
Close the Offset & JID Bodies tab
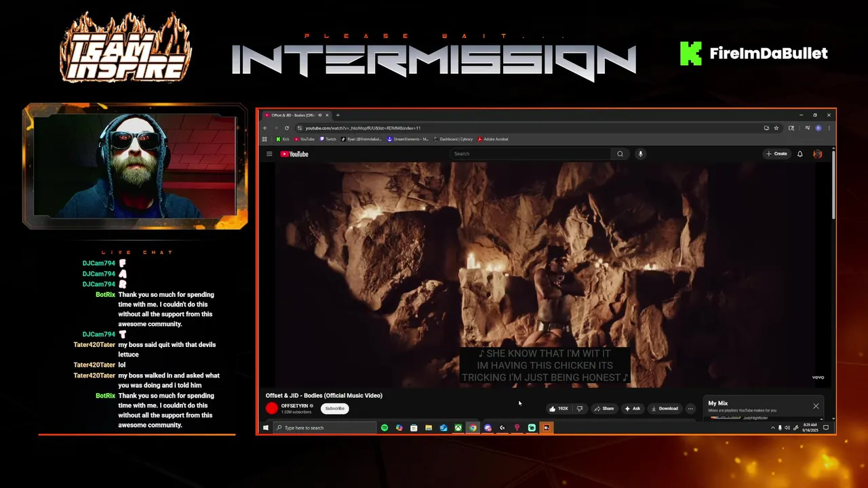click(x=327, y=115)
